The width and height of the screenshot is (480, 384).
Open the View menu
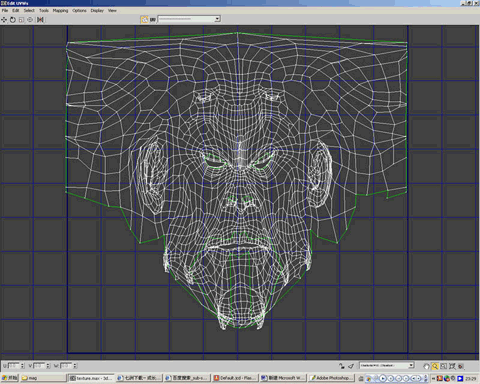point(112,11)
